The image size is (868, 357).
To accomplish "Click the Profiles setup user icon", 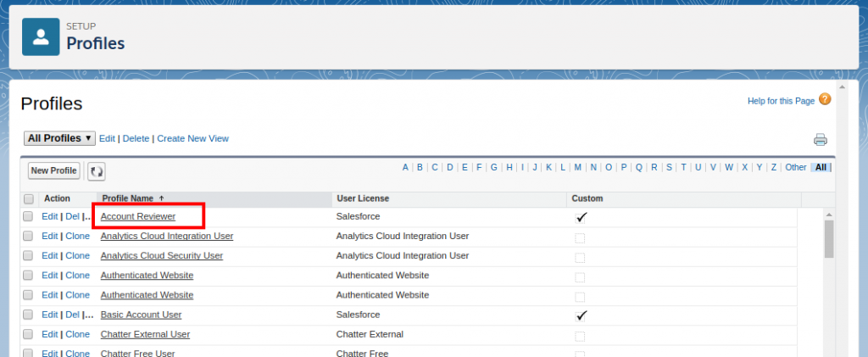I will pyautogui.click(x=41, y=36).
